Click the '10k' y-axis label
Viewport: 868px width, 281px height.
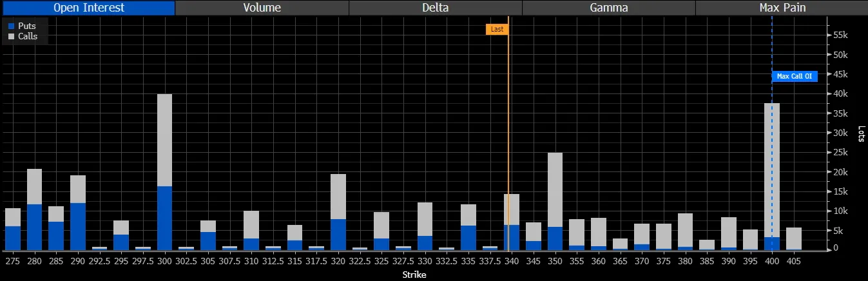click(840, 211)
